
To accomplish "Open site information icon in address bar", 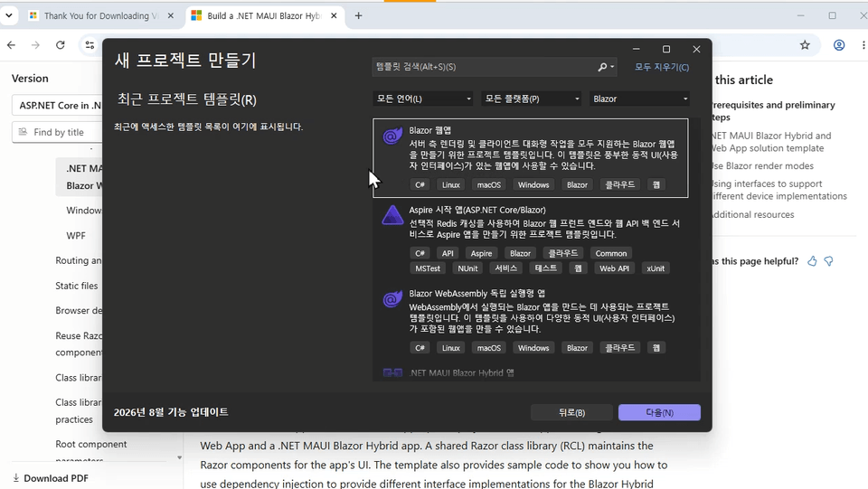I will pos(90,45).
